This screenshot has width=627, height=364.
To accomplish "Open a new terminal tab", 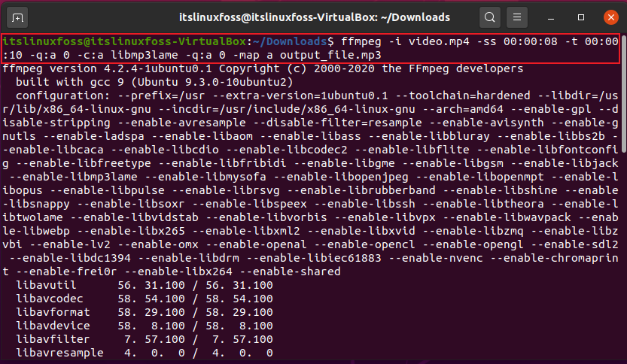I will (17, 17).
